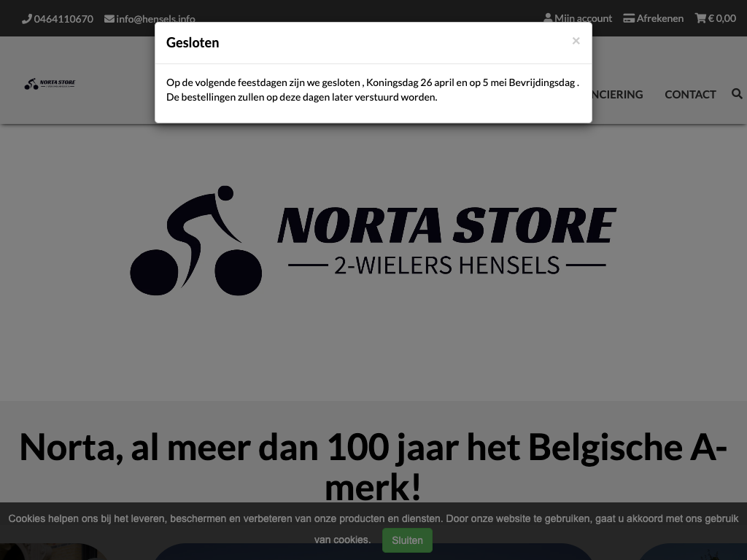Click the Norta 100 jaar heading
Viewport: 747px width, 560px height.
click(373, 467)
